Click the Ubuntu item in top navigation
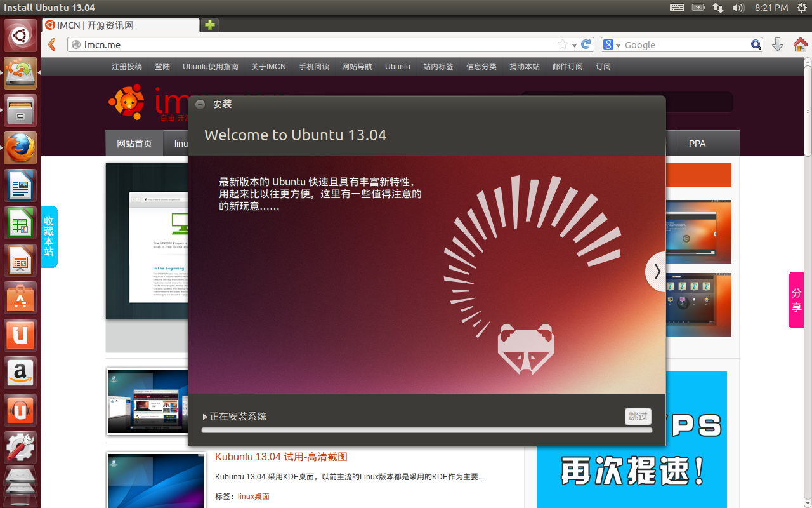Image resolution: width=812 pixels, height=508 pixels. coord(398,67)
